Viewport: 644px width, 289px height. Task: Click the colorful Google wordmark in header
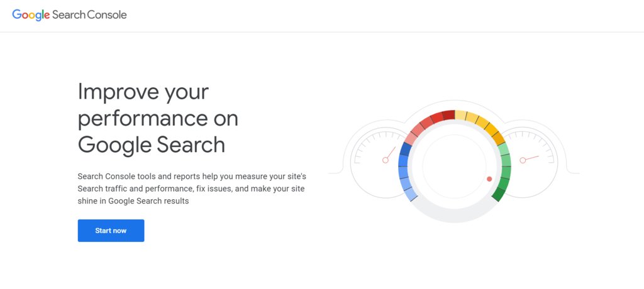31,15
